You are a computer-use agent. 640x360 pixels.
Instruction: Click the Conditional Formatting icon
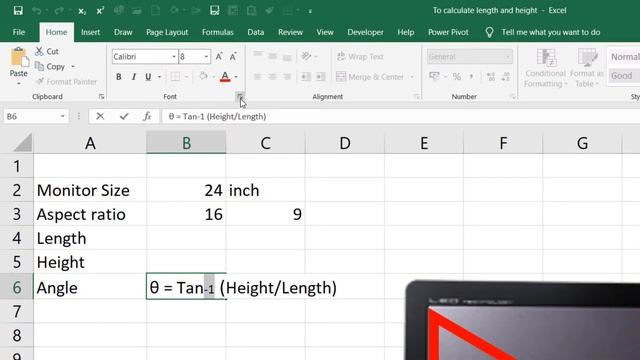click(x=546, y=58)
